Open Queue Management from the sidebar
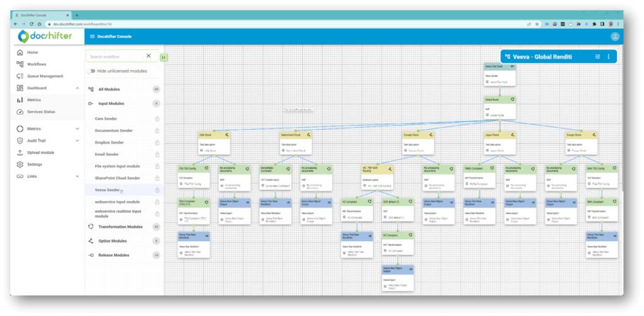The width and height of the screenshot is (644, 316). (45, 76)
